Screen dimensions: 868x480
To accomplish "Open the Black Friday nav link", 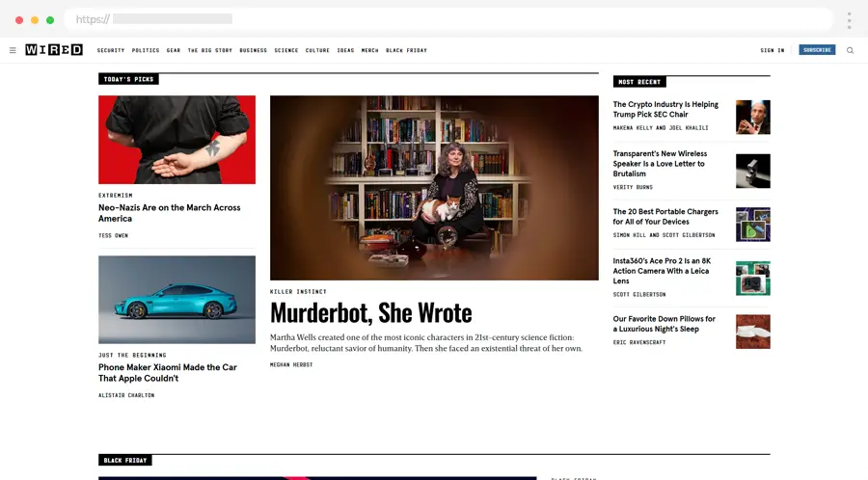I will click(406, 50).
